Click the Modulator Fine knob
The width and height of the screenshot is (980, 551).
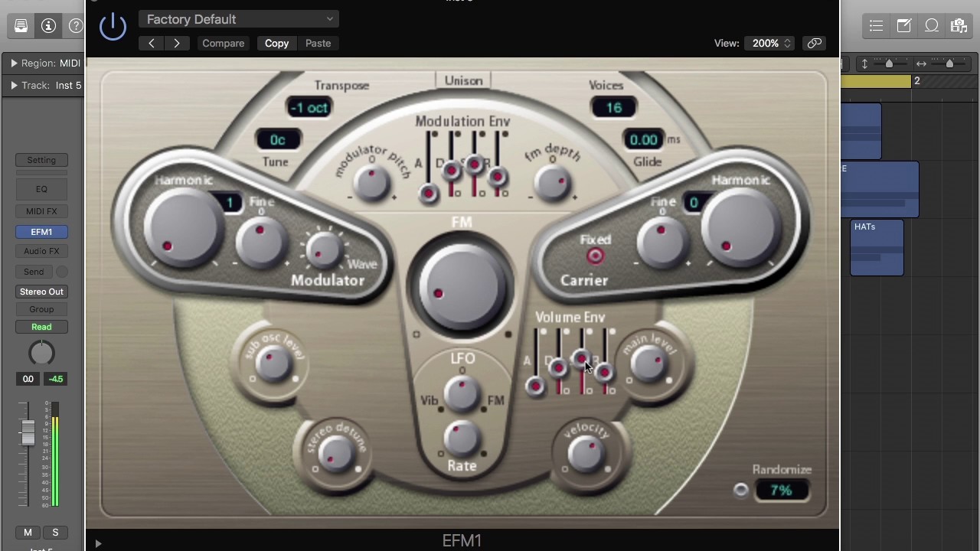(260, 243)
